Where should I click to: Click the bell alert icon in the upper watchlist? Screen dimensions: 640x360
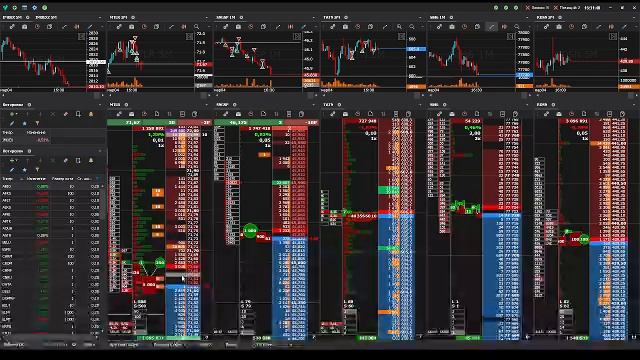click(91, 114)
